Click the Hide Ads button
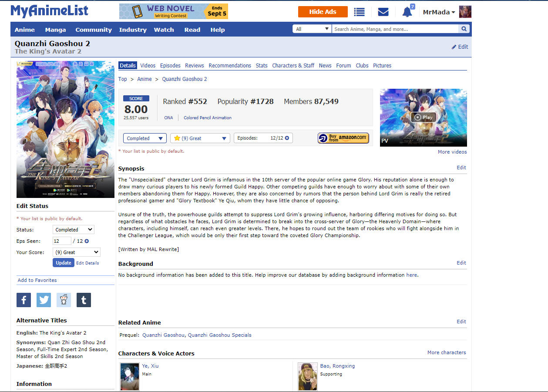 pyautogui.click(x=323, y=12)
